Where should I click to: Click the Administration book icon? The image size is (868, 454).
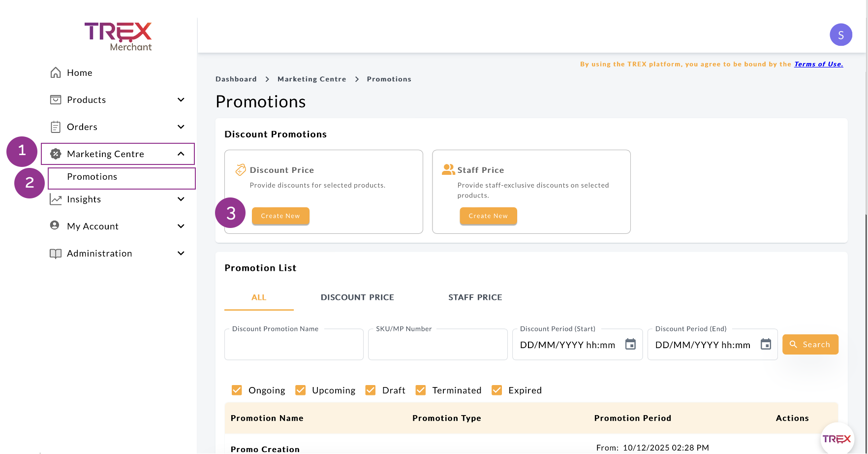coord(56,254)
